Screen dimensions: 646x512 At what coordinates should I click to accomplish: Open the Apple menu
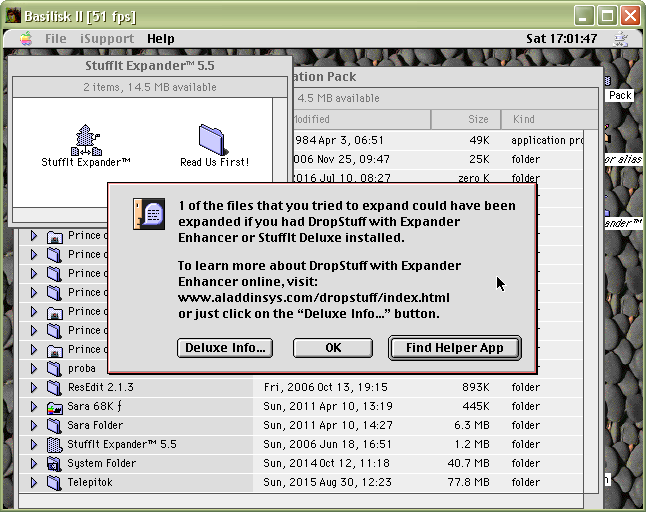[x=26, y=39]
